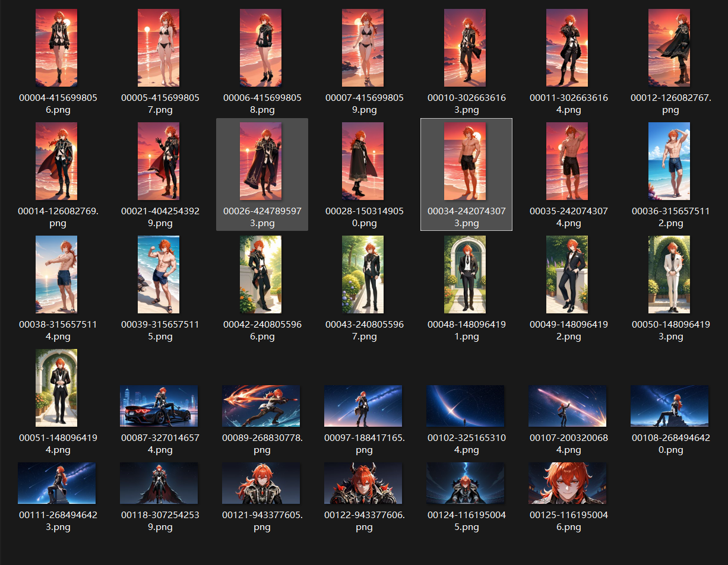Select thumbnail of 00038-3156575114.png

(x=56, y=274)
